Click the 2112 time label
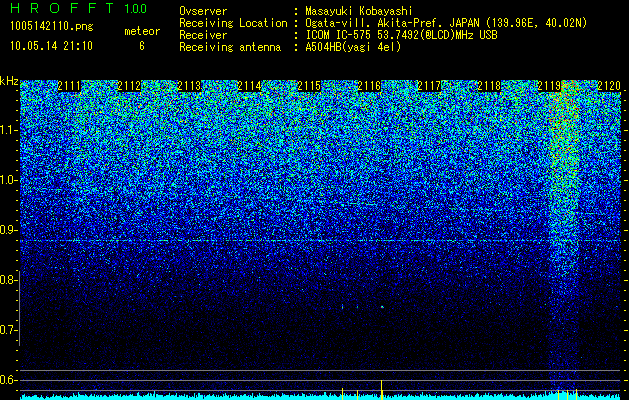The width and height of the screenshot is (629, 400). coord(129,86)
